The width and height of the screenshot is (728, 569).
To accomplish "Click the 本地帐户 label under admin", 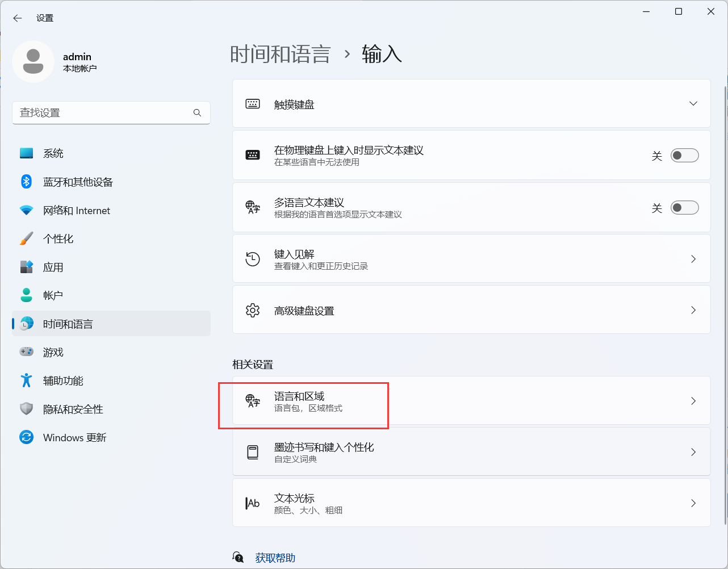I will coord(80,68).
